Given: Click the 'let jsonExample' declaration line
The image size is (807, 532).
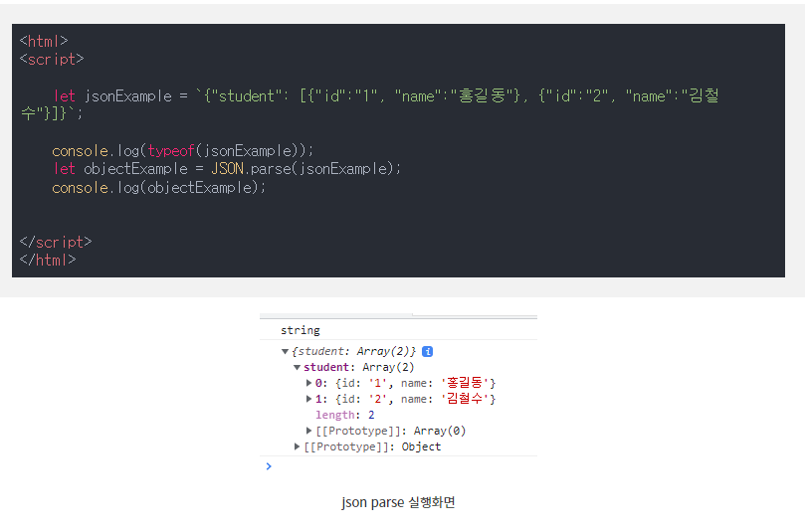Looking at the screenshot, I should 369,104.
